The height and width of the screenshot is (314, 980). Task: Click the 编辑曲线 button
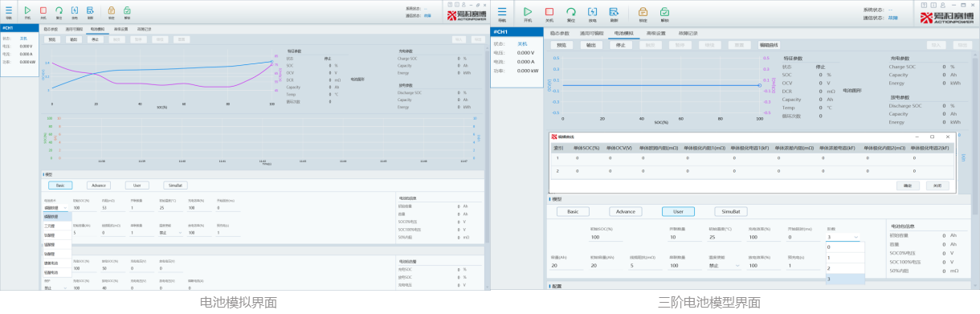[769, 45]
